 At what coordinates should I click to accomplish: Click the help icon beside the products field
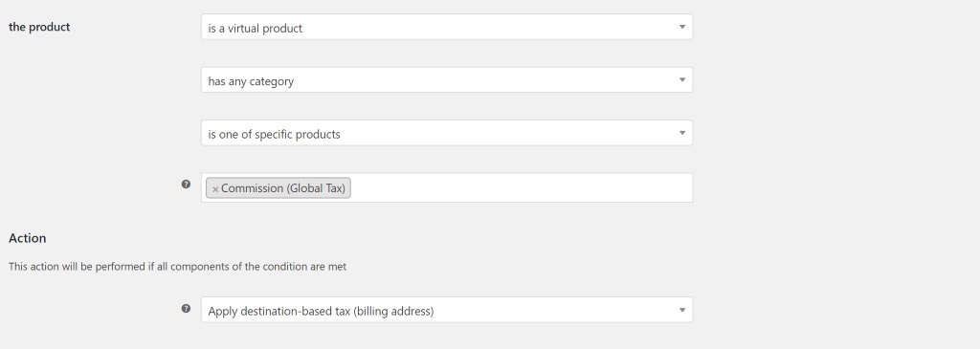pos(186,185)
